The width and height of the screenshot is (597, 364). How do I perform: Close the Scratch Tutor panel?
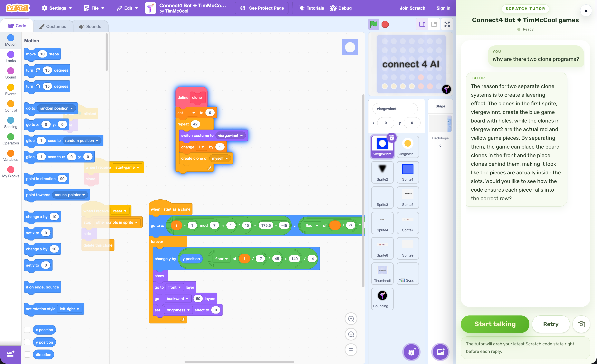(586, 11)
